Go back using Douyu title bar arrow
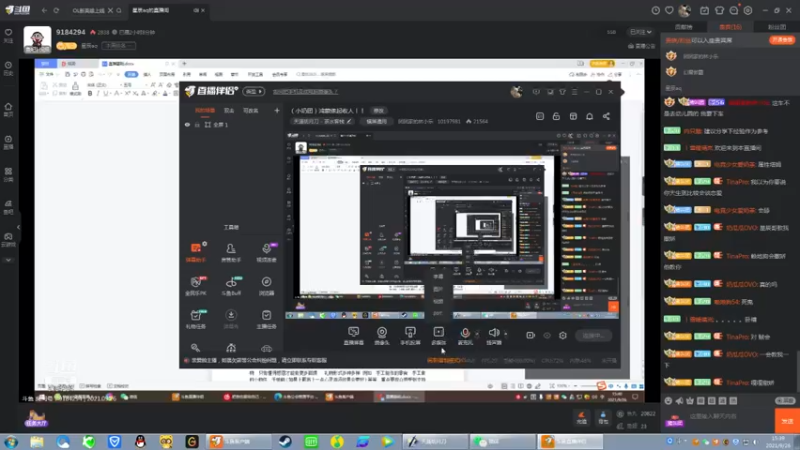The image size is (800, 450). 44,10
